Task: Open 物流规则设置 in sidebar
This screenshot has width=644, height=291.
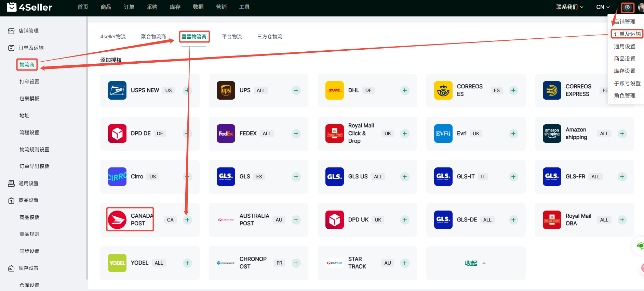Action: click(34, 150)
